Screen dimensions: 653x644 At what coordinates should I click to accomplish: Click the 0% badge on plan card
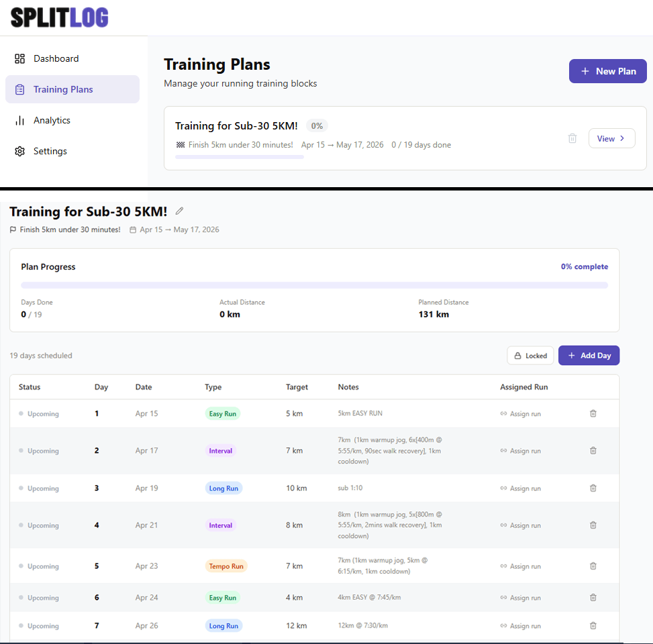[317, 125]
